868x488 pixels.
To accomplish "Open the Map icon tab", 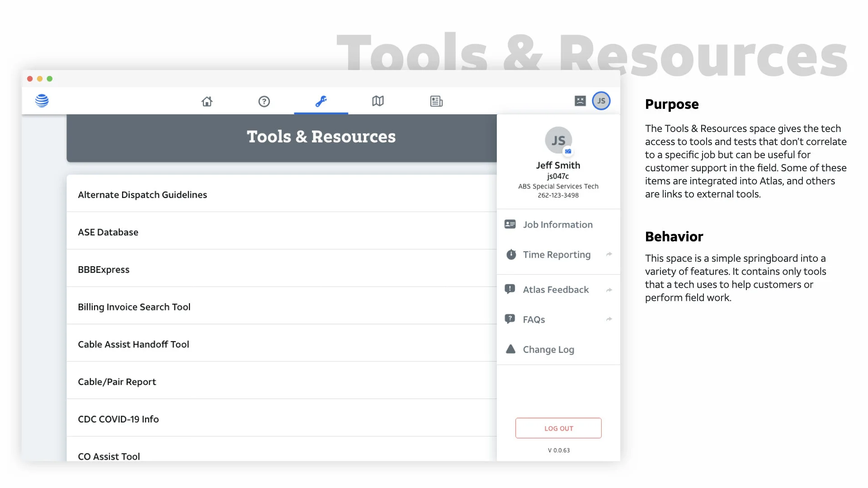I will pos(378,101).
